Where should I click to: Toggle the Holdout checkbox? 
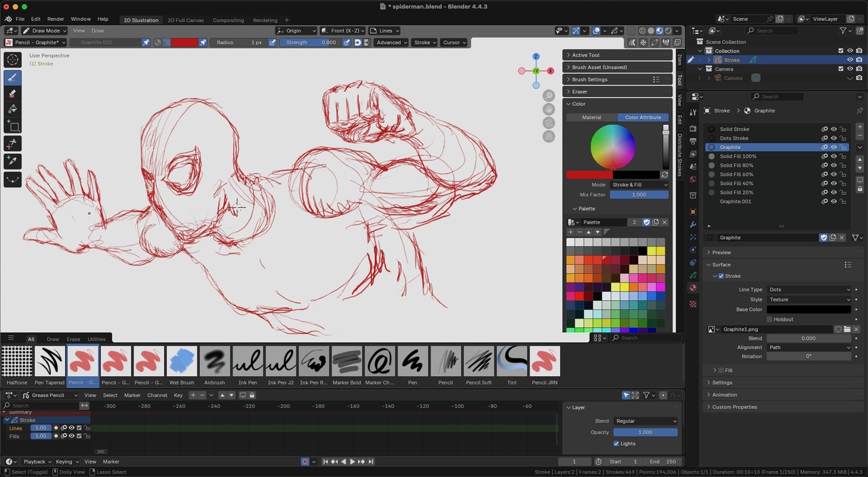point(770,319)
